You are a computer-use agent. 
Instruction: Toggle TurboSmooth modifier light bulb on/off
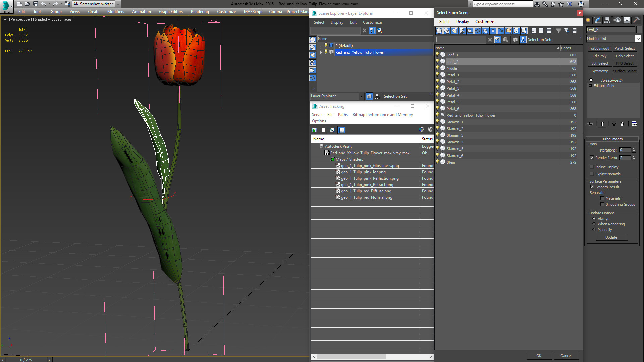[591, 80]
